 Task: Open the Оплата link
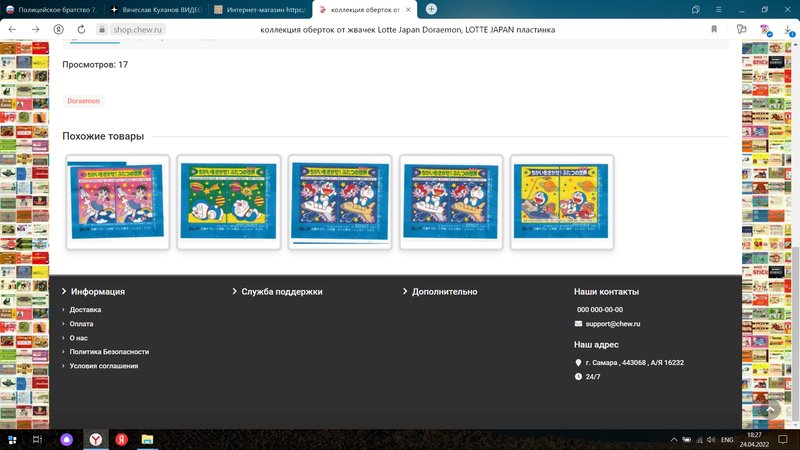pyautogui.click(x=81, y=324)
